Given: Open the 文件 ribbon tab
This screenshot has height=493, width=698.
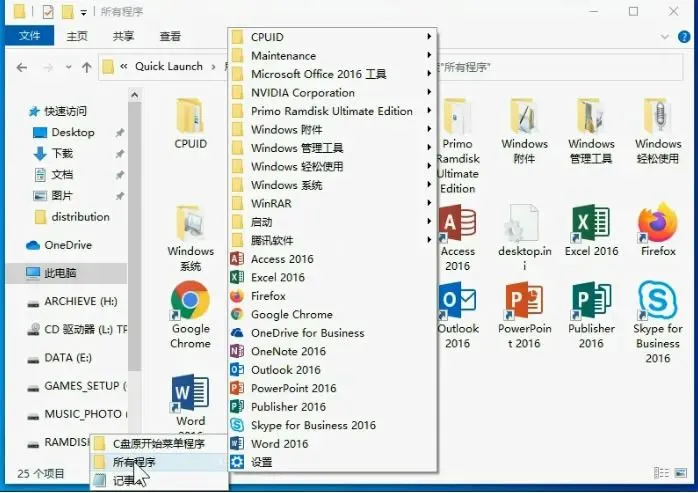Looking at the screenshot, I should (29, 36).
